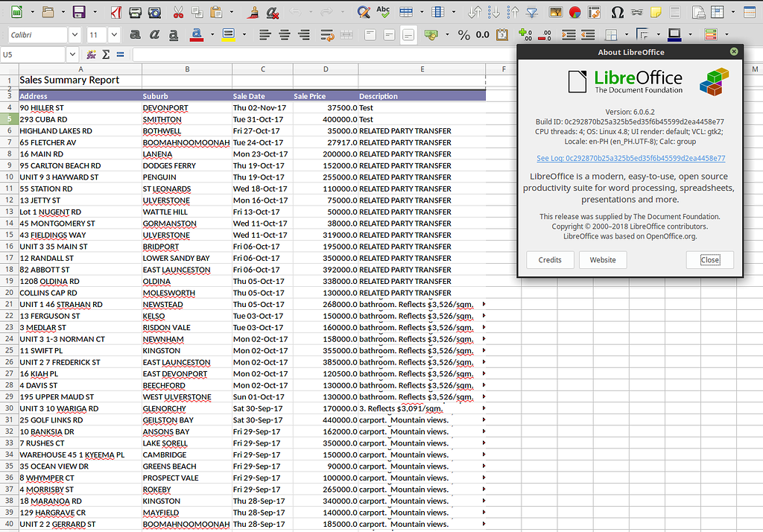Image resolution: width=763 pixels, height=532 pixels.
Task: Save the document with floppy icon
Action: pos(79,12)
